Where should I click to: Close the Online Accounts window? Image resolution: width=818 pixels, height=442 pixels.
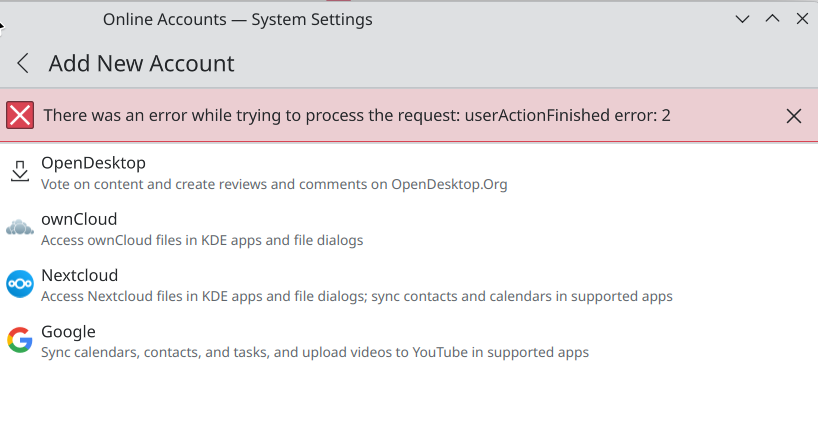coord(801,19)
